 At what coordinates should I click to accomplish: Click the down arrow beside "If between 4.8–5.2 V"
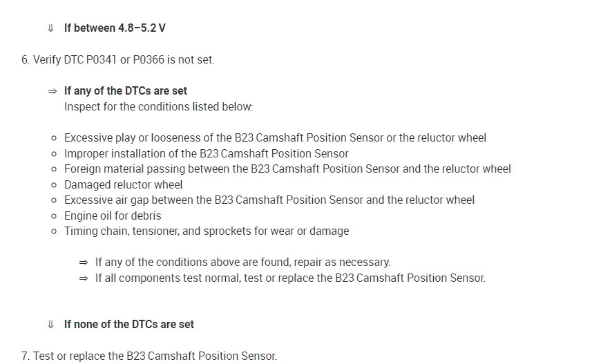50,28
